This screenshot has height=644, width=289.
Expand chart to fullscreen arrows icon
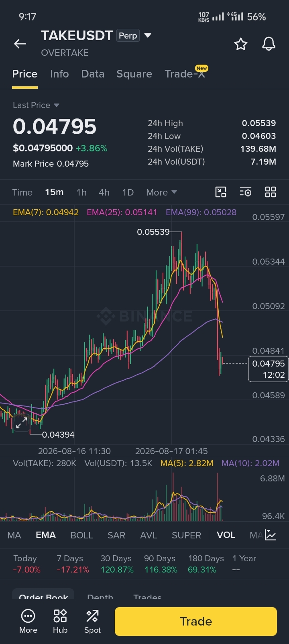[x=22, y=422]
